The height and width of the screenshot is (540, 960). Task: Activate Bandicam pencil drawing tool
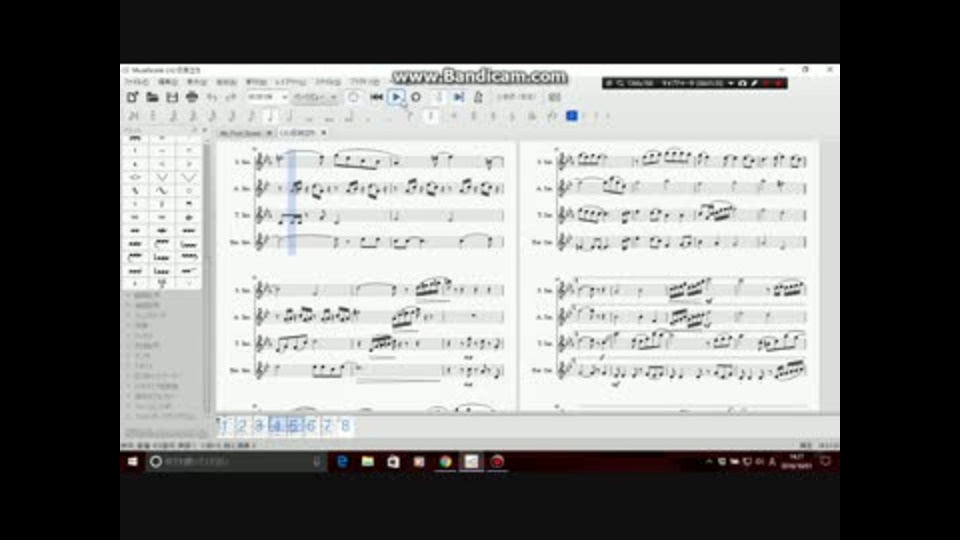click(x=754, y=83)
